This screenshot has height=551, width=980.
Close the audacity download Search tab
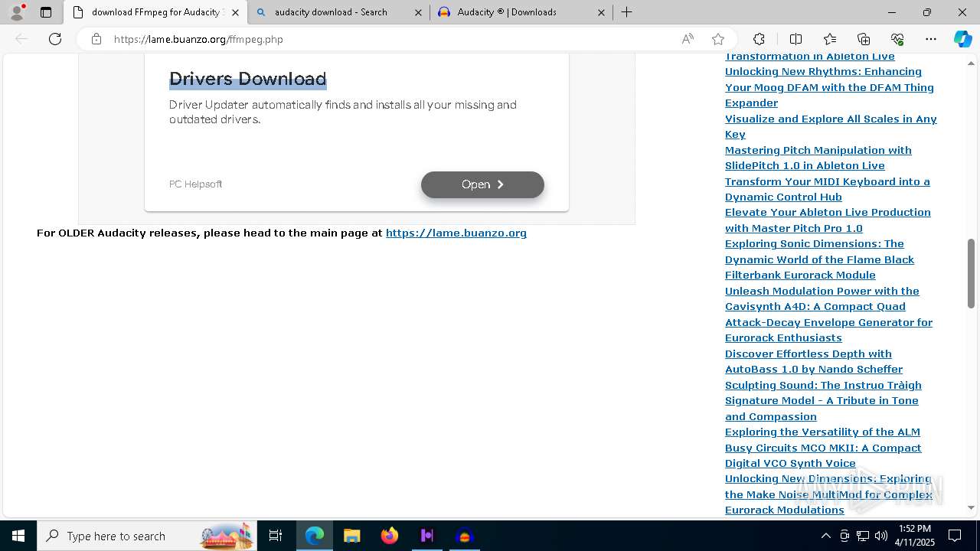418,12
